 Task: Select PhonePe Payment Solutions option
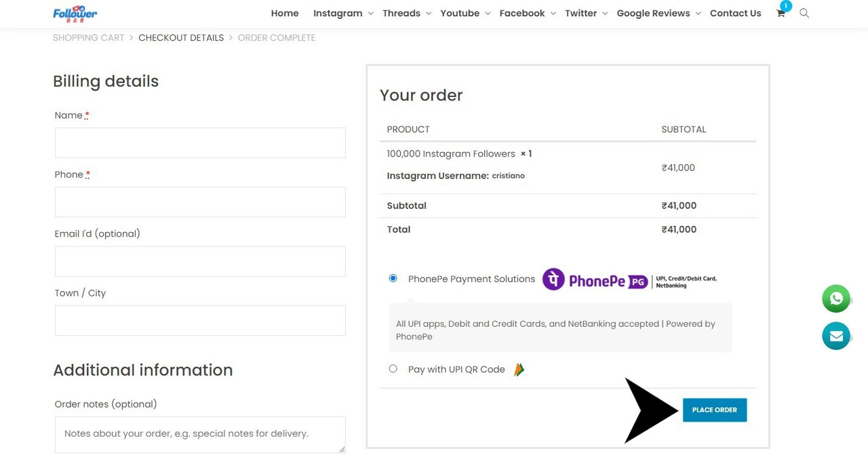pos(393,278)
